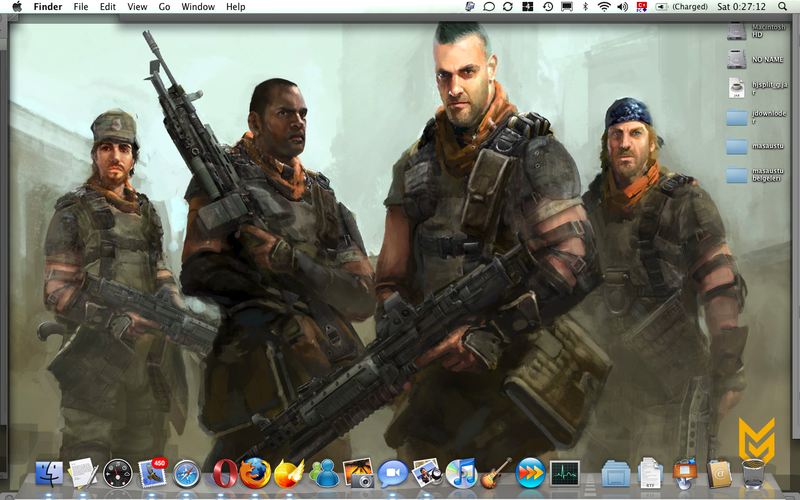Open iChat video bubble icon

coord(392,473)
